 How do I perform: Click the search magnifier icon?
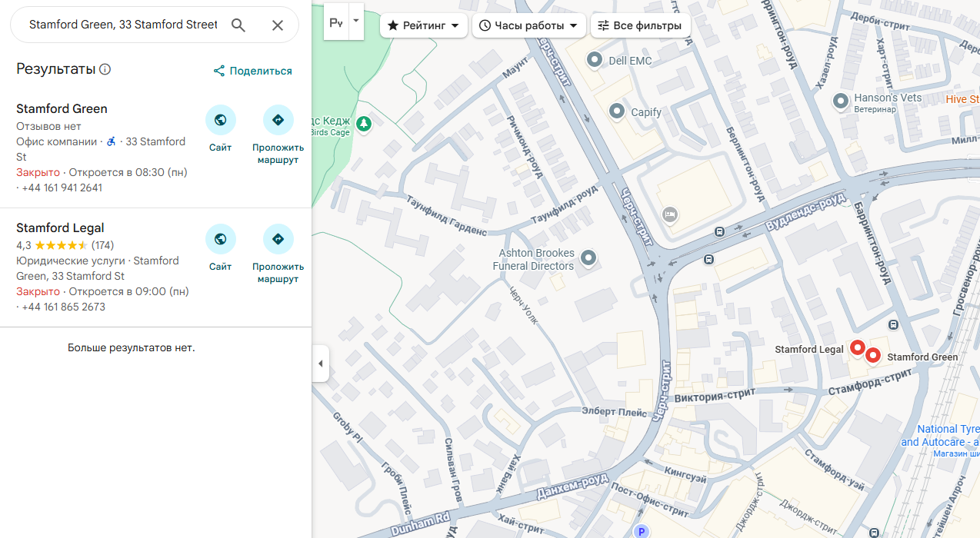tap(238, 25)
